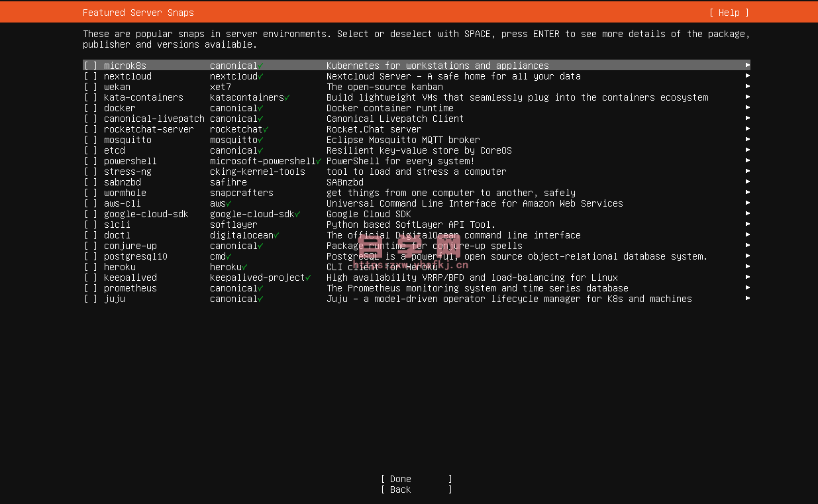
Task: Enable the powershell snap checkbox
Action: click(91, 161)
